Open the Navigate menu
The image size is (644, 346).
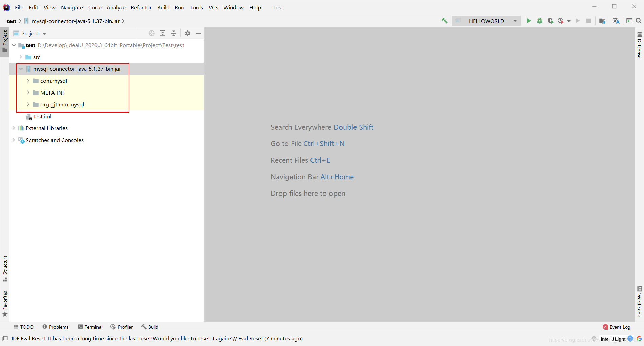[x=72, y=7]
